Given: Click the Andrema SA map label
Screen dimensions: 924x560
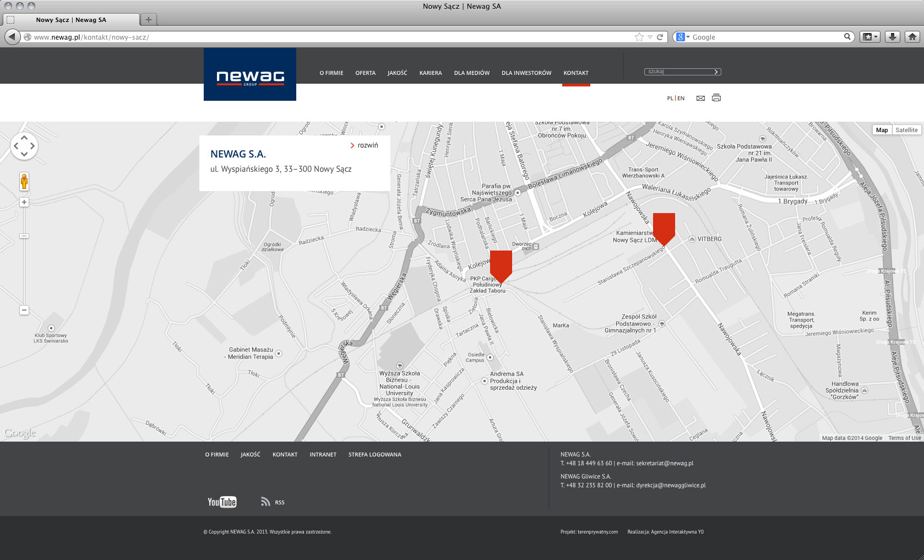Looking at the screenshot, I should tap(513, 380).
